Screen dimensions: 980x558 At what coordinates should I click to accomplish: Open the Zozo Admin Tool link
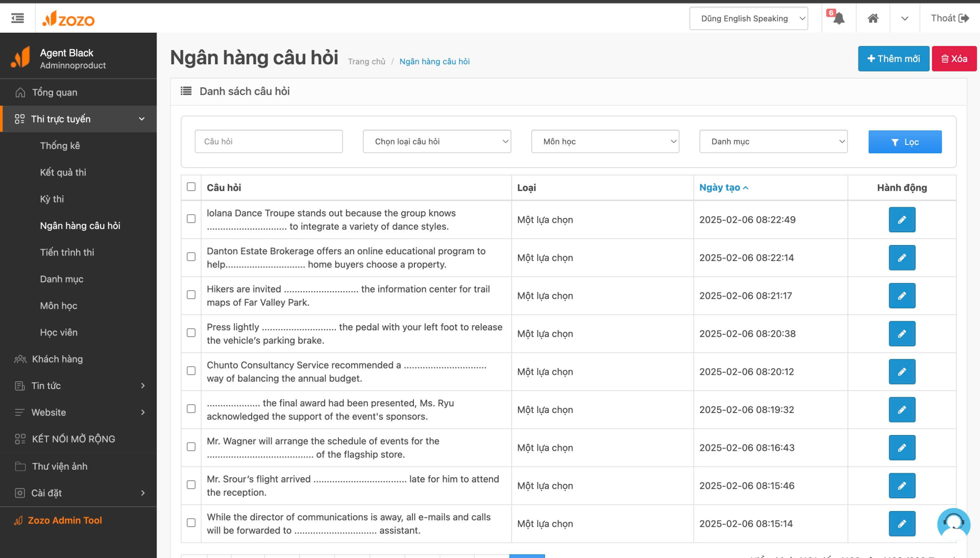tap(65, 520)
